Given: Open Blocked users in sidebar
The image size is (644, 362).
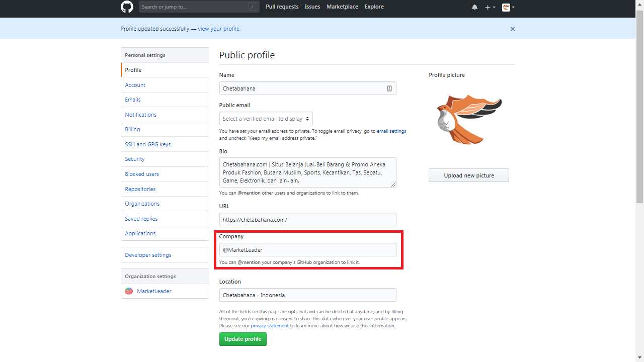Looking at the screenshot, I should [x=165, y=174].
